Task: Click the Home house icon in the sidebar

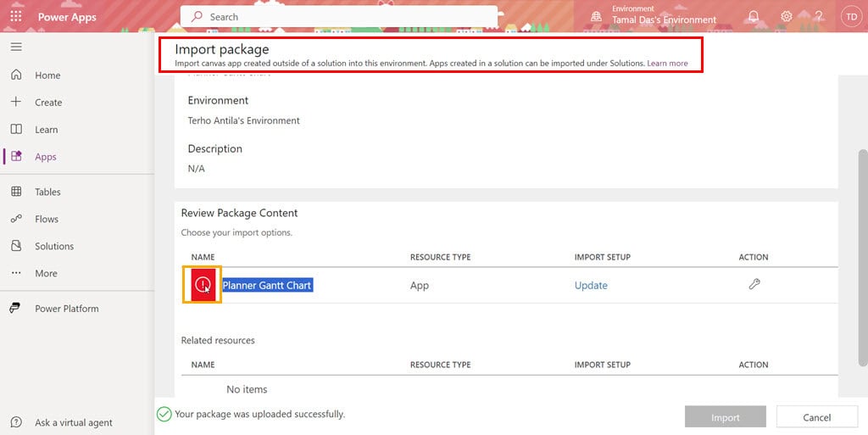Action: [x=17, y=75]
